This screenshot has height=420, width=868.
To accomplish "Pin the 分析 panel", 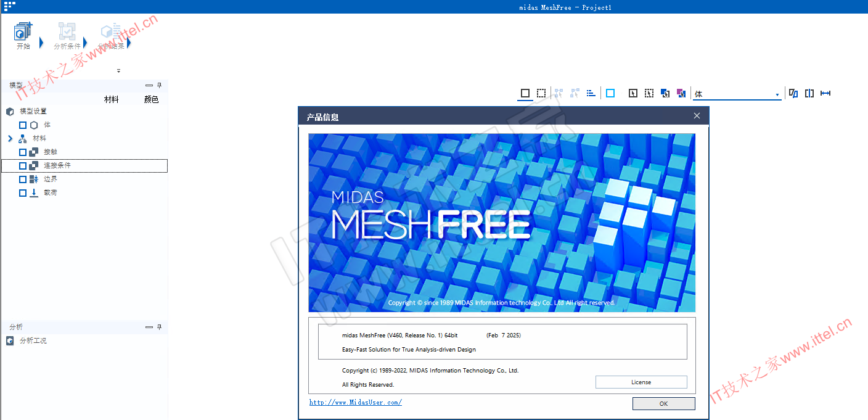I will point(159,327).
